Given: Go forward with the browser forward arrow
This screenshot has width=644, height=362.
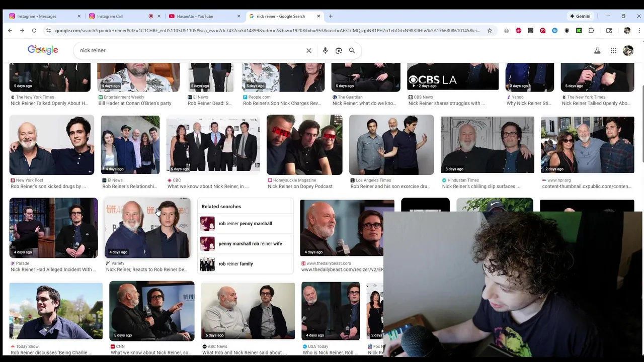Looking at the screenshot, I should (x=22, y=31).
